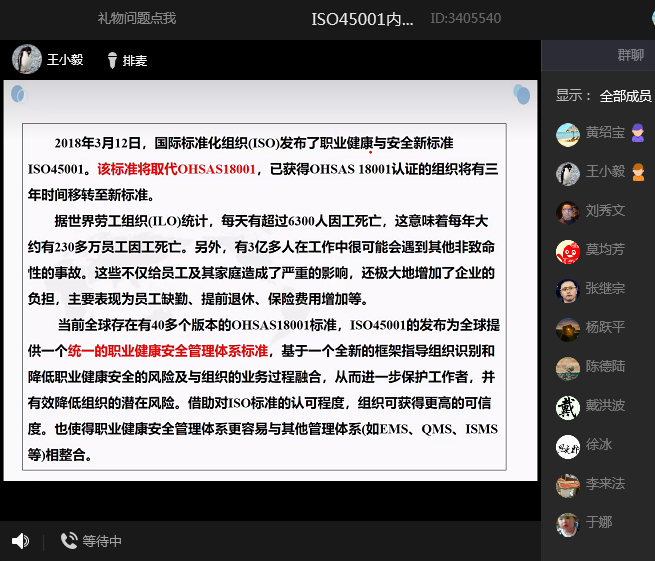Click the room ID:3405540
The width and height of the screenshot is (655, 561).
(466, 18)
